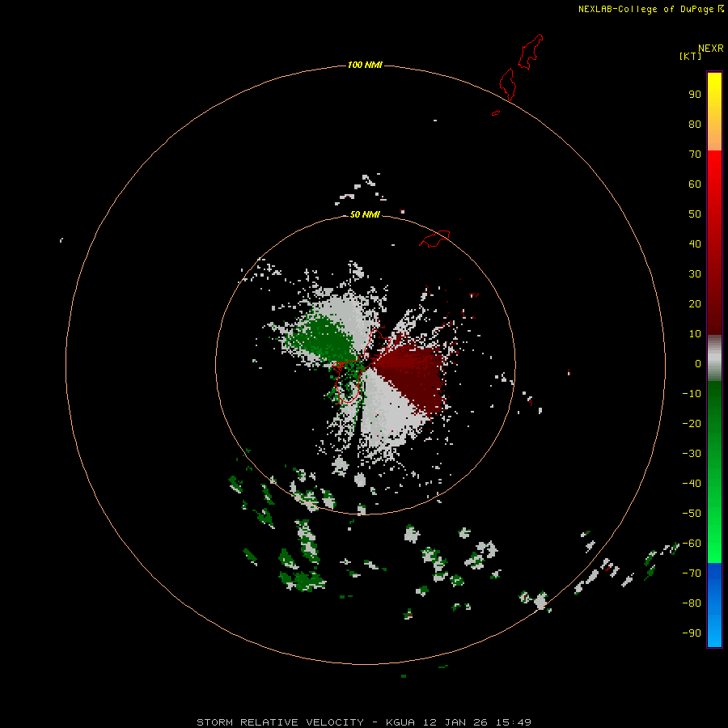Click the 70 value on the color scale
Viewport: 728px width, 728px height.
point(695,154)
